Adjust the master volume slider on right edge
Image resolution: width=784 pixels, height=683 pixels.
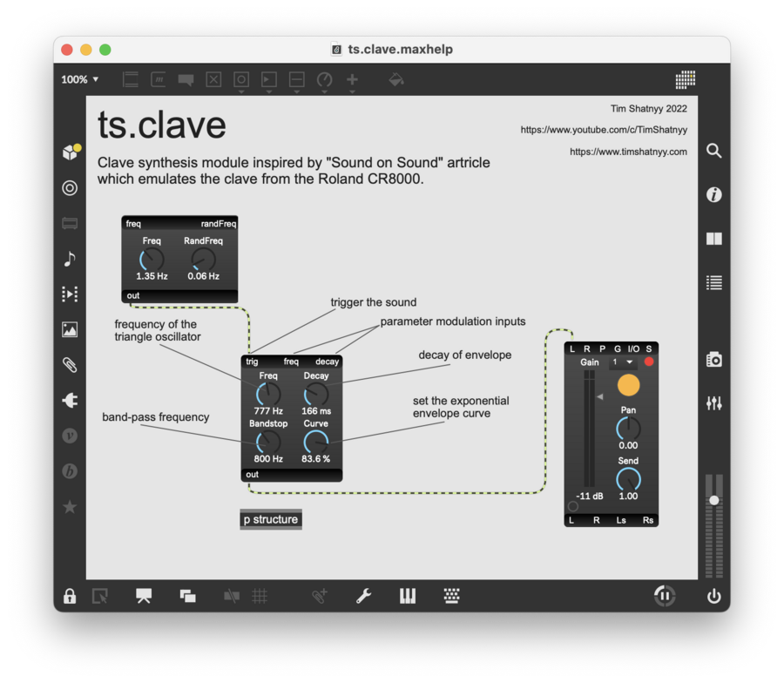coord(714,501)
